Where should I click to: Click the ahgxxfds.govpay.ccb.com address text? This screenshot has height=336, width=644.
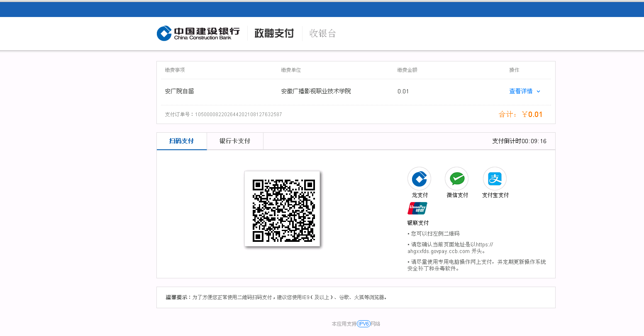coord(439,251)
